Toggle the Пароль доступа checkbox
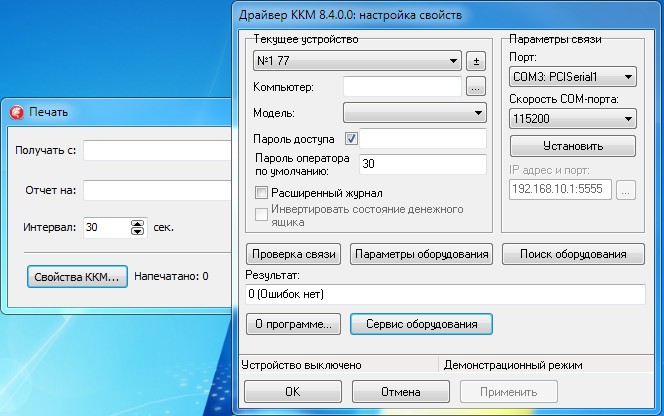This screenshot has height=416, width=664. click(x=351, y=139)
